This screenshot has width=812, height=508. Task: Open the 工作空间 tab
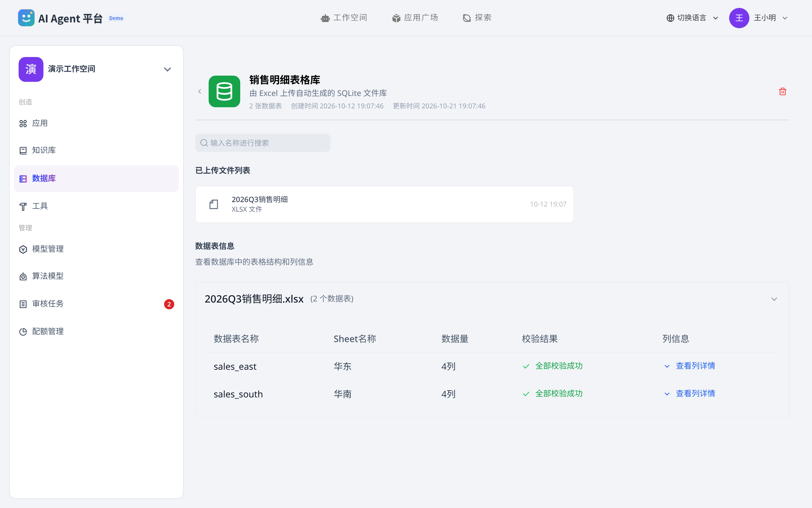coord(344,18)
